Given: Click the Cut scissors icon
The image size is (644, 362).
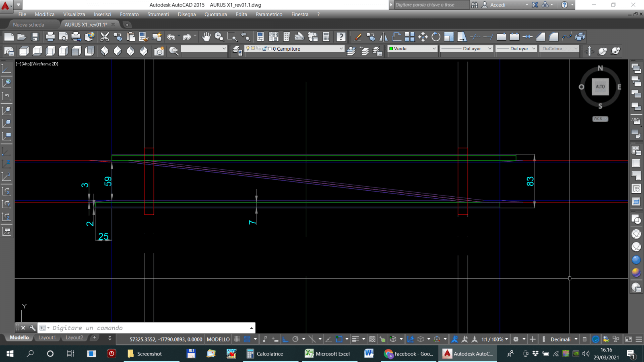Looking at the screenshot, I should [105, 37].
